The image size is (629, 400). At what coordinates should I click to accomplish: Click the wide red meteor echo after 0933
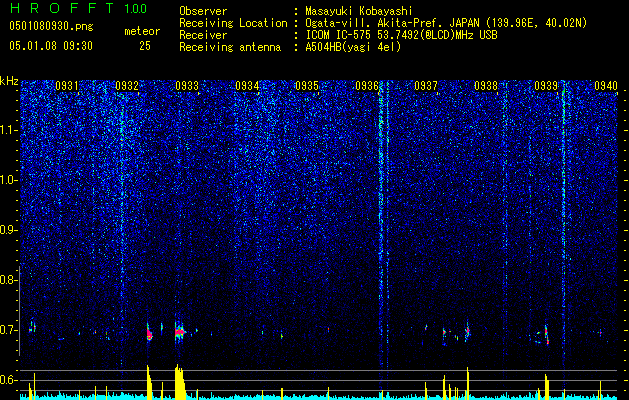click(x=180, y=332)
